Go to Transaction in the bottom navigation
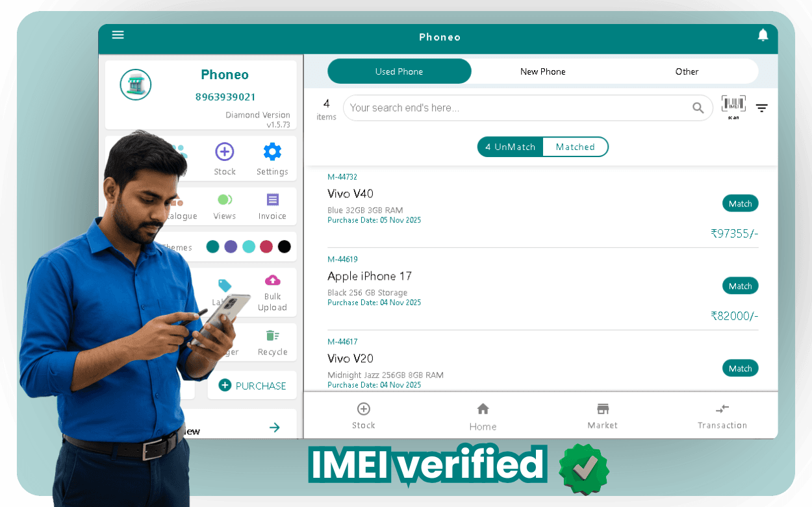Image resolution: width=812 pixels, height=507 pixels. pyautogui.click(x=722, y=415)
